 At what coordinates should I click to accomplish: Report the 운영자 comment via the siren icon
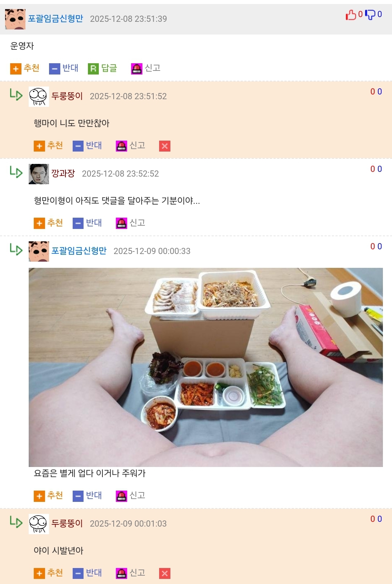137,68
